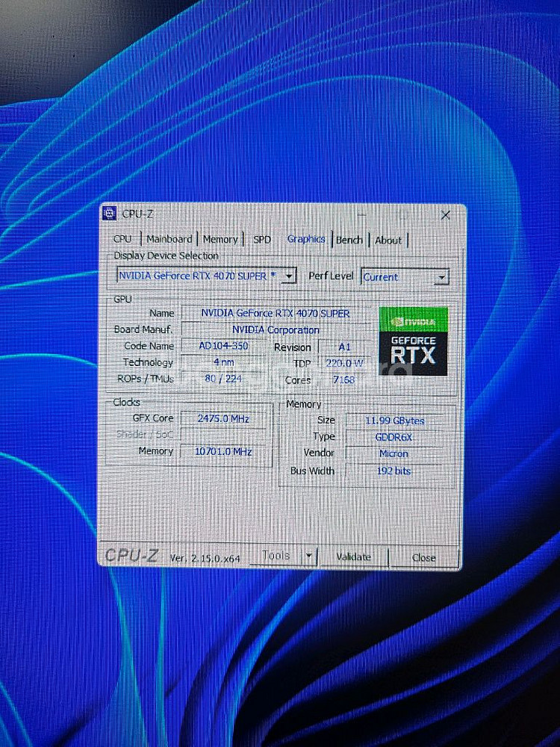The height and width of the screenshot is (747, 560).
Task: Open the SPD tab
Action: 262,240
